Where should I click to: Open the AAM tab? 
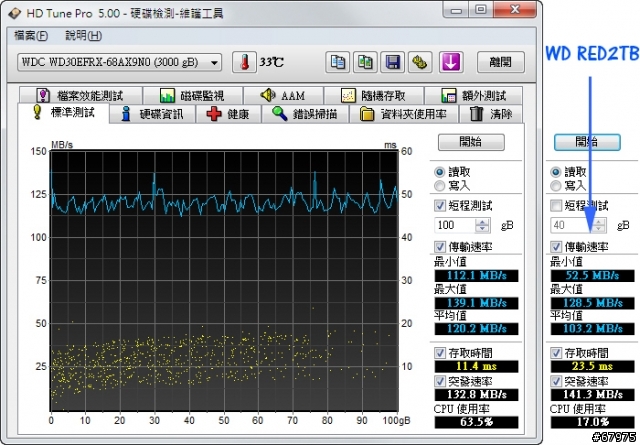coord(283,96)
